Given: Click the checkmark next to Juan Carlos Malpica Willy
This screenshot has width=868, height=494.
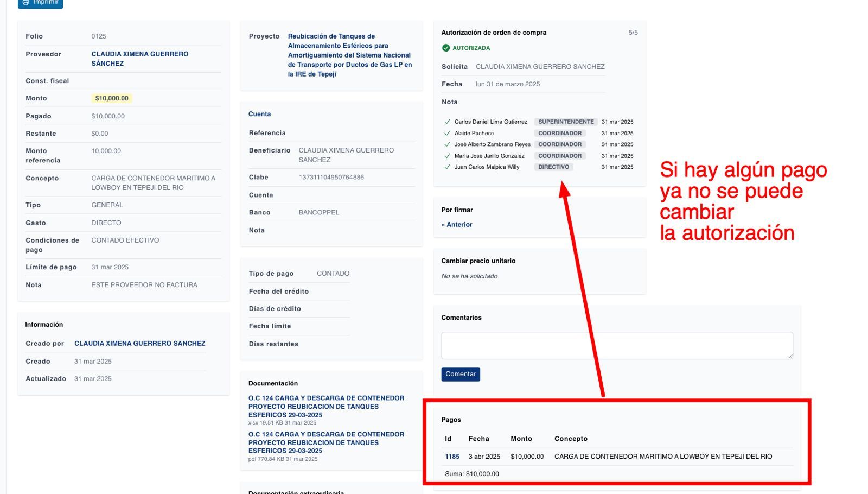Looking at the screenshot, I should (x=448, y=167).
